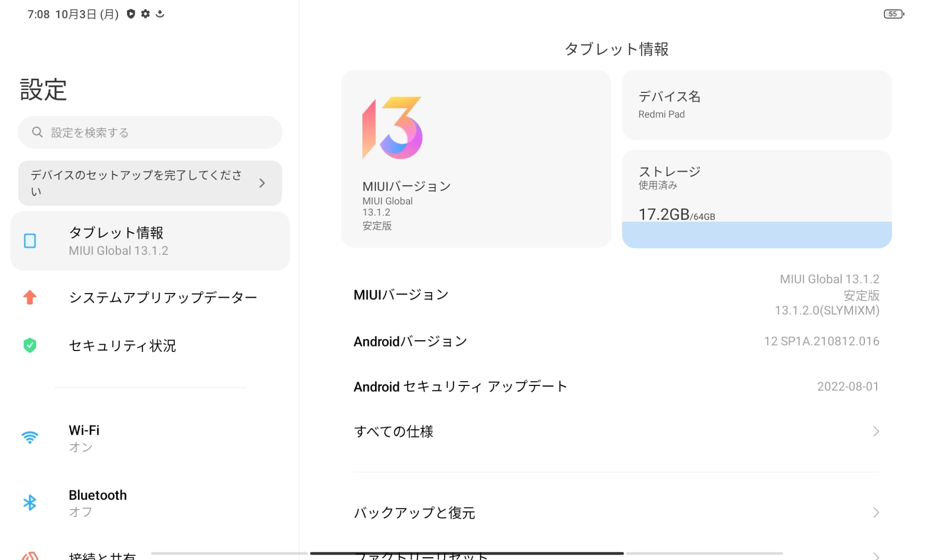Click the storage usage bar
Image resolution: width=934 pixels, height=560 pixels.
tap(756, 235)
